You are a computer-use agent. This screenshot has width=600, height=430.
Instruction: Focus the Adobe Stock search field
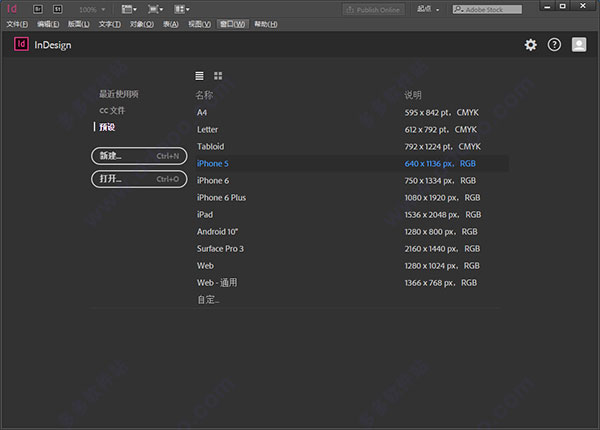pyautogui.click(x=487, y=10)
